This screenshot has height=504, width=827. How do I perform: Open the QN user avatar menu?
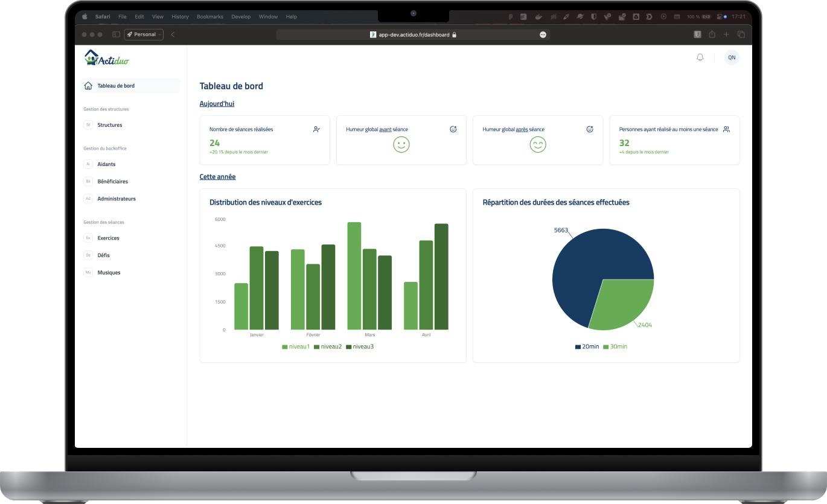[732, 57]
